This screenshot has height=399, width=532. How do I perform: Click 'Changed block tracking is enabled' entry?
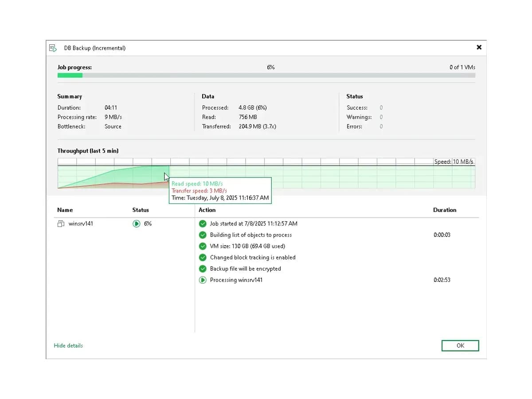pos(253,258)
